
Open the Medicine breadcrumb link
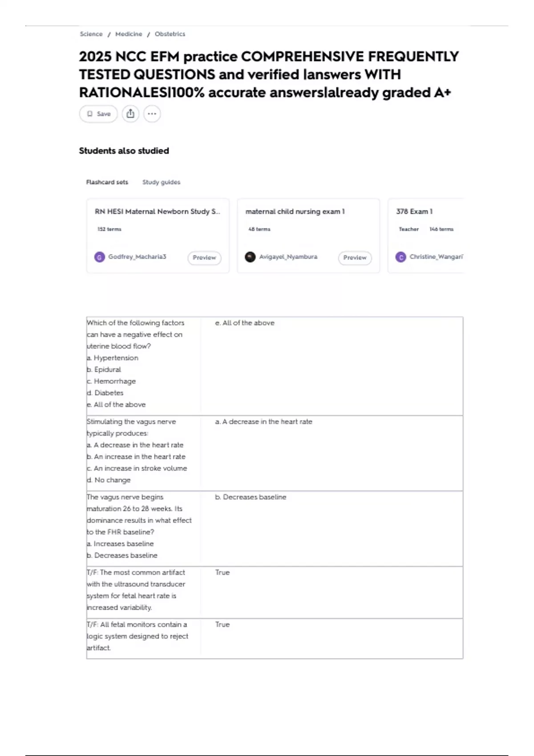coord(129,34)
